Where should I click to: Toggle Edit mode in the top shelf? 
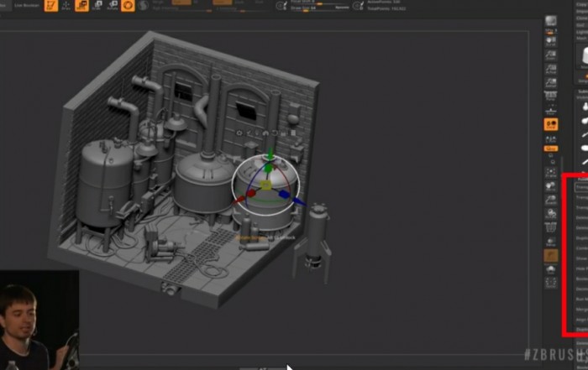coord(51,5)
